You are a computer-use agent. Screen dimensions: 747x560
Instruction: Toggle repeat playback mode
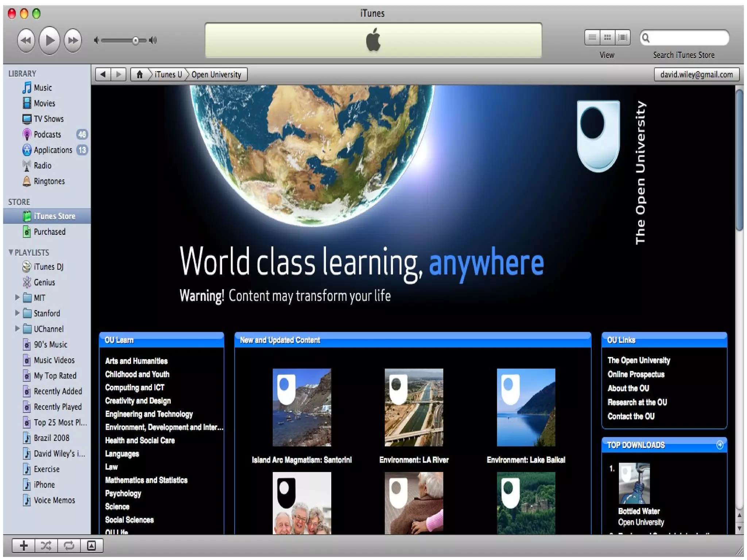69,545
